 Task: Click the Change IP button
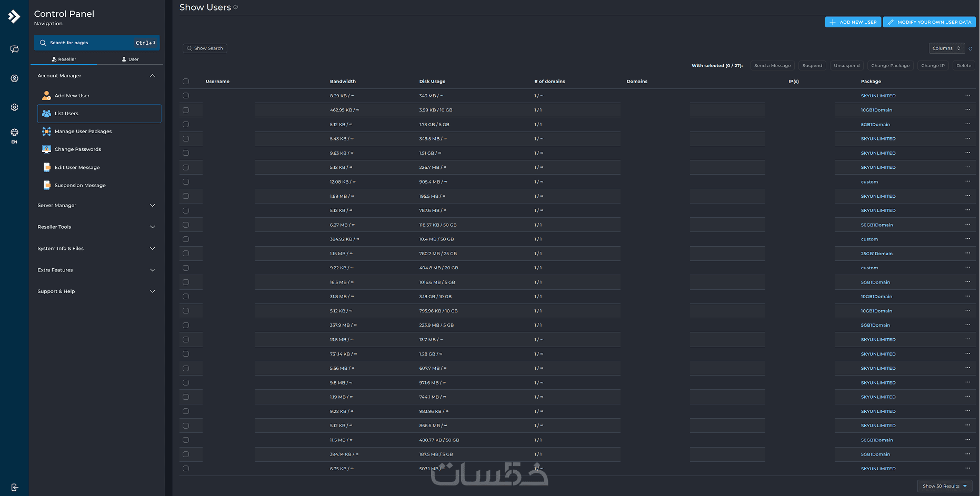tap(933, 66)
